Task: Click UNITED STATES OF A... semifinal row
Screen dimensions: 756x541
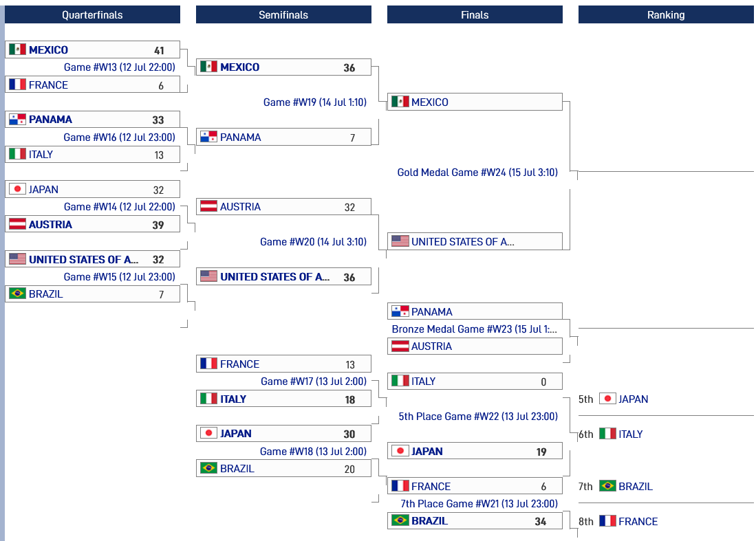Action: tap(283, 276)
